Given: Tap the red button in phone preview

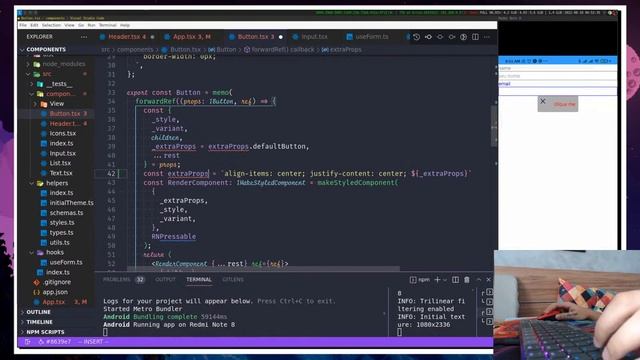Looking at the screenshot, I should point(558,104).
